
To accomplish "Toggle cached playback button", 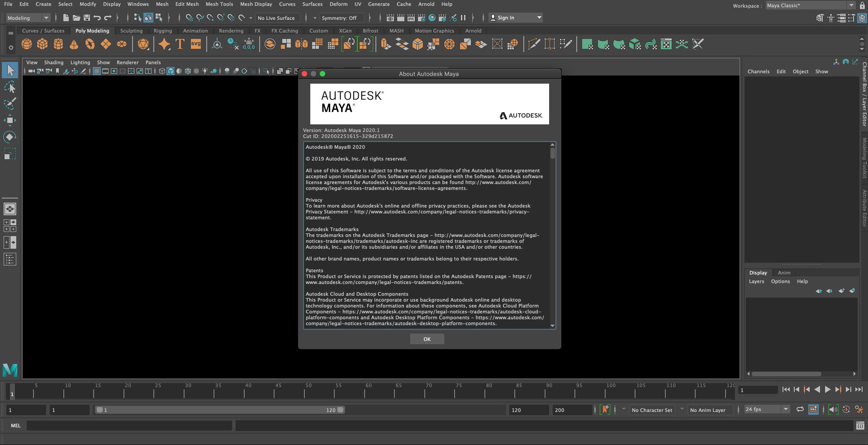I will [x=813, y=409].
